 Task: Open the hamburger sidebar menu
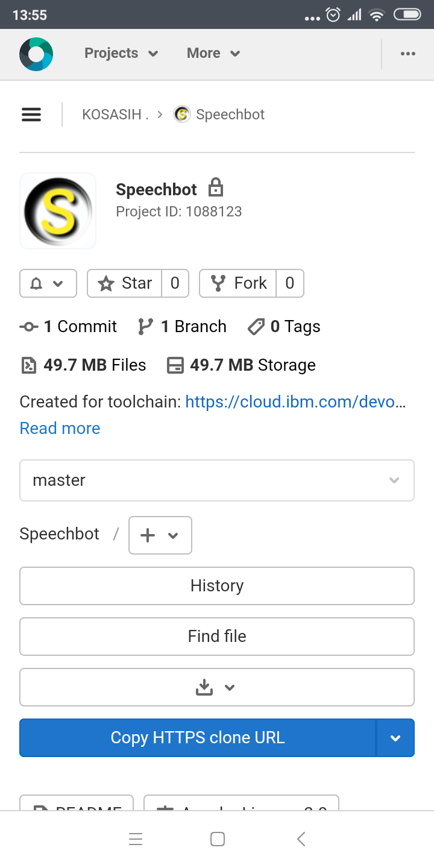[31, 115]
